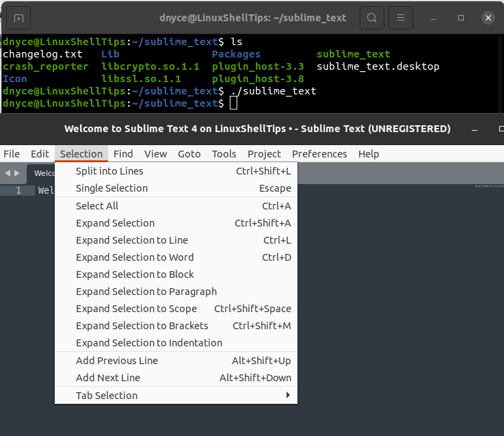Choose Expand Selection to Brackets
Viewport: 504px width, 436px height.
tap(176, 326)
